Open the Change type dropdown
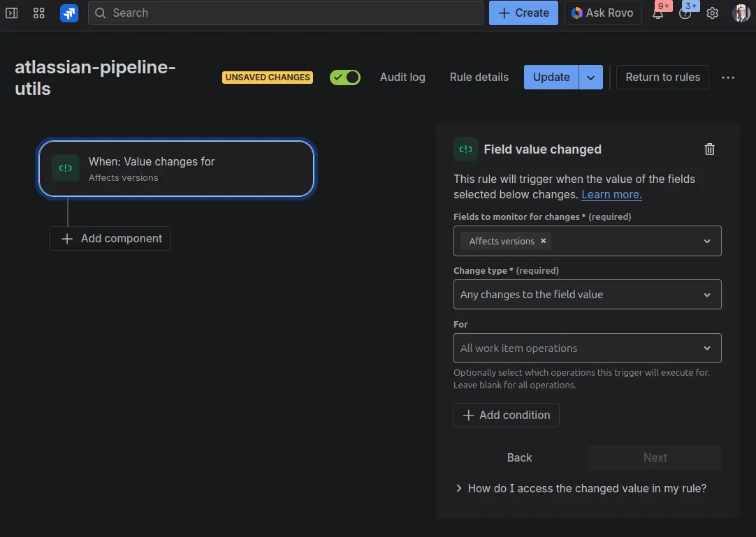 (x=587, y=295)
